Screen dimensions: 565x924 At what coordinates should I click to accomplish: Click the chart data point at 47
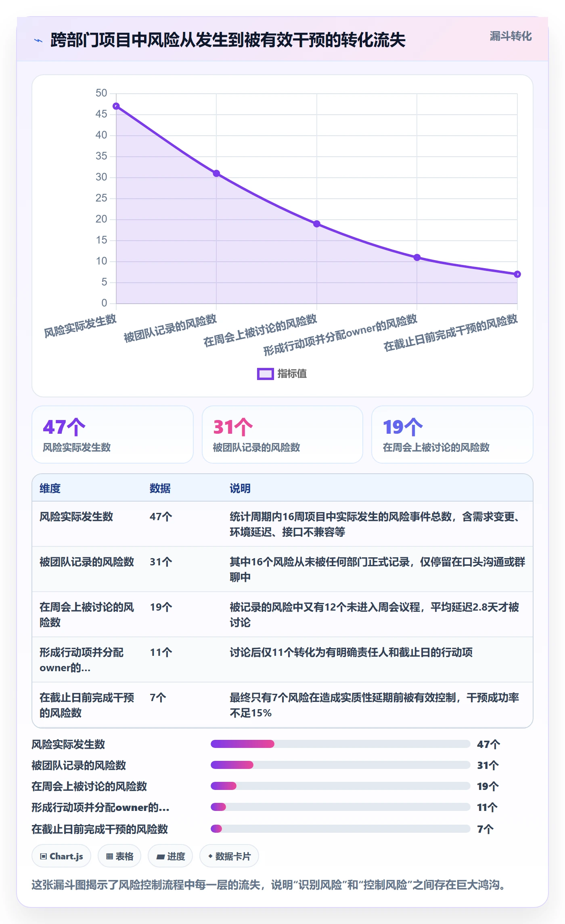click(116, 106)
